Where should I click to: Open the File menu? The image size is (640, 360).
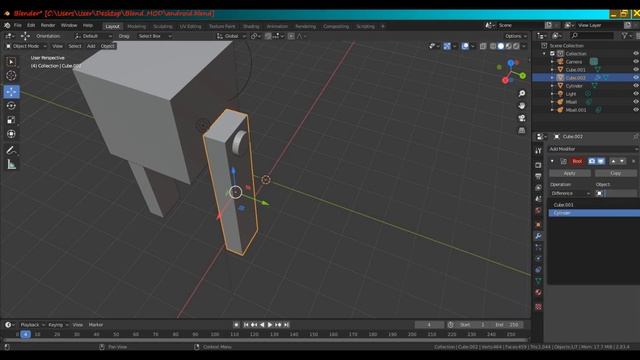pos(18,25)
